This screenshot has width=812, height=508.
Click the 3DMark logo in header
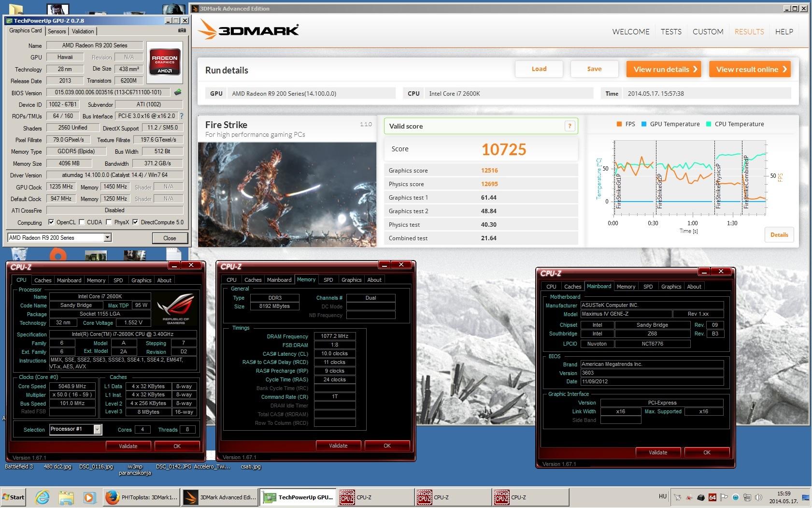click(x=249, y=29)
